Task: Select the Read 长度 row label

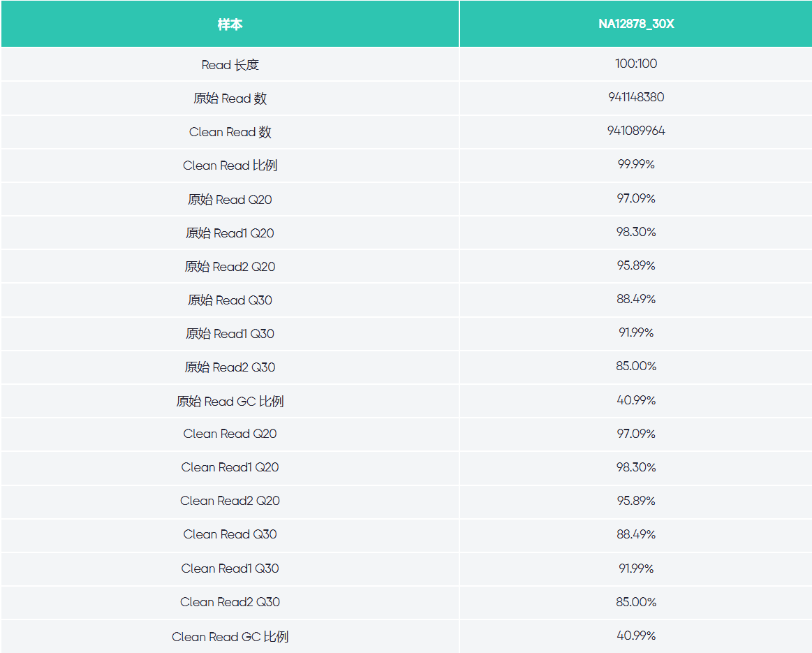Action: (x=230, y=65)
